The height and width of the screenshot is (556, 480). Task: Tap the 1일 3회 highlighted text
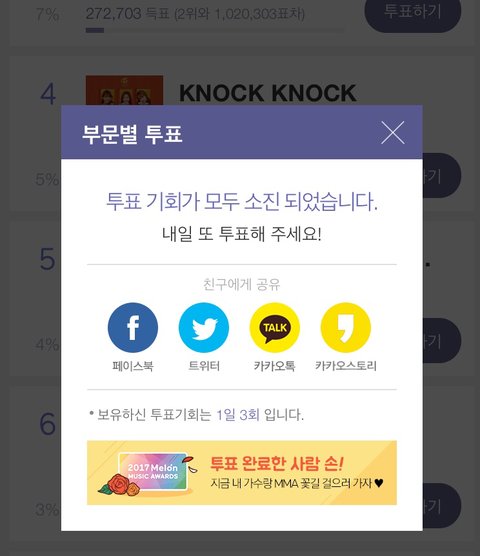(238, 415)
